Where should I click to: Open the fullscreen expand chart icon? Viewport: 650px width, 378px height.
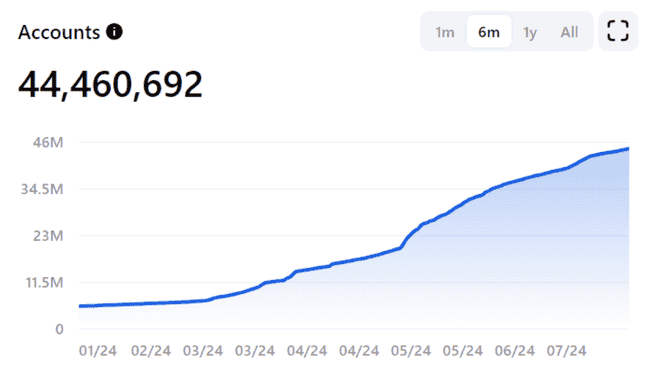click(x=618, y=31)
